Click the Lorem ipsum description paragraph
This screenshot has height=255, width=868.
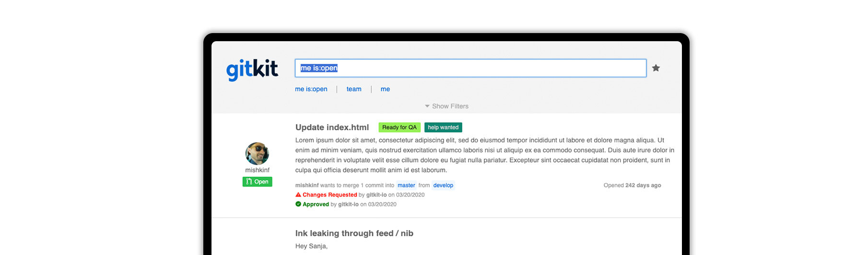click(x=485, y=155)
